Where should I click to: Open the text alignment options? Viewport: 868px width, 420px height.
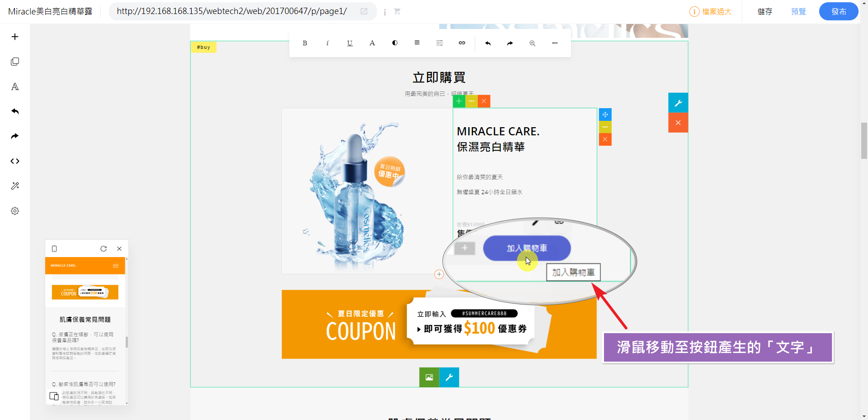pos(417,43)
